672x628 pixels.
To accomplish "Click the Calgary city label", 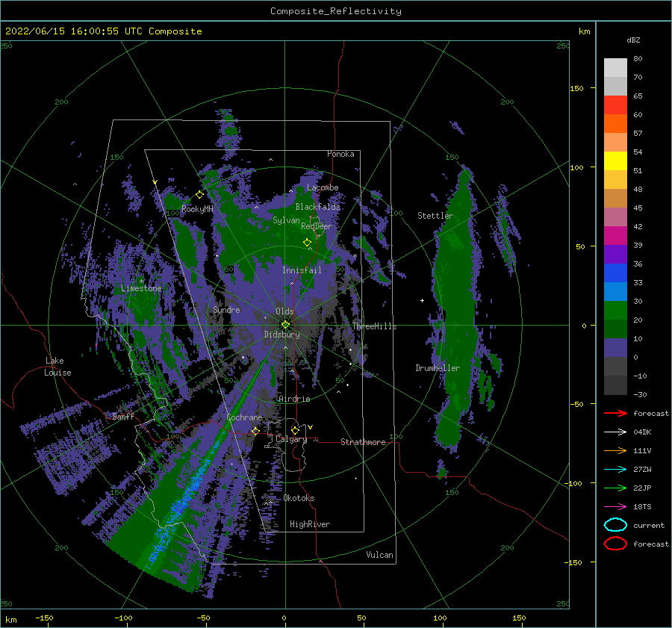I will point(291,439).
